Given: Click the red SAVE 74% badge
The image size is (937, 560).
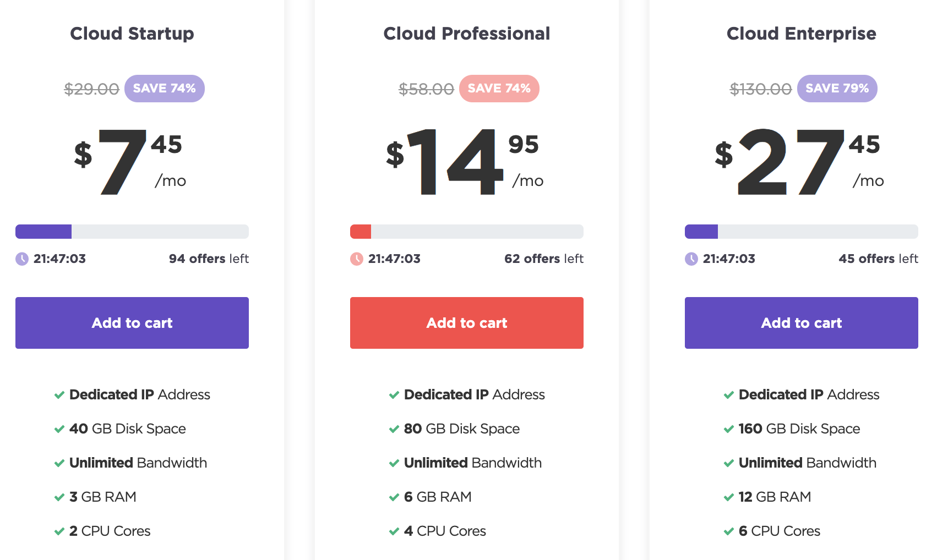Looking at the screenshot, I should (x=499, y=89).
